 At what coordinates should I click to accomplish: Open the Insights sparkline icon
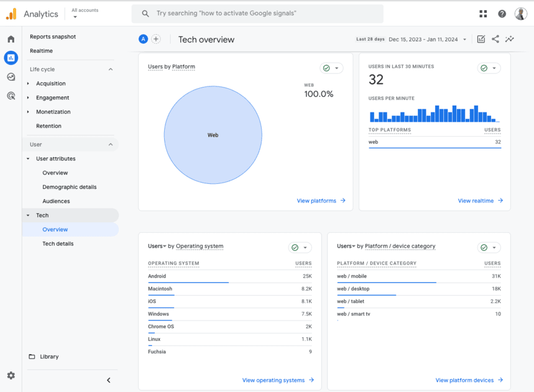[510, 39]
